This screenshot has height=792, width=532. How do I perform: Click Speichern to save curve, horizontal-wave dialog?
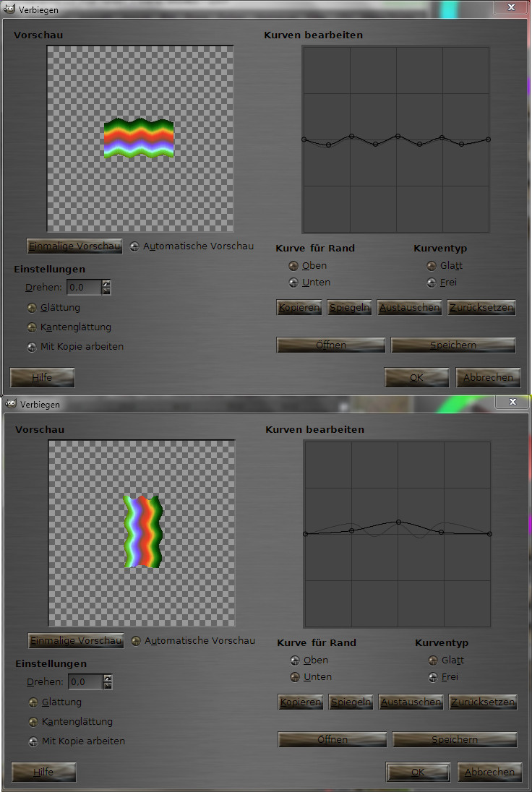(x=453, y=345)
